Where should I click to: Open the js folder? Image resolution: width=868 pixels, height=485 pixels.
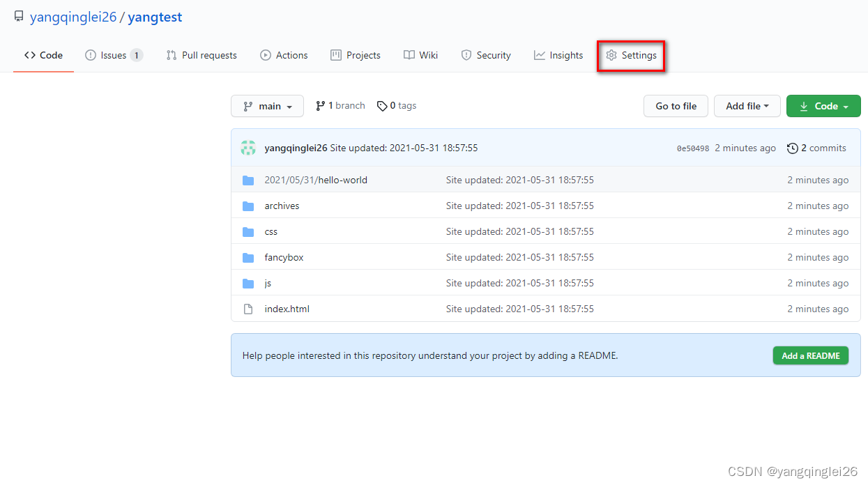(268, 283)
